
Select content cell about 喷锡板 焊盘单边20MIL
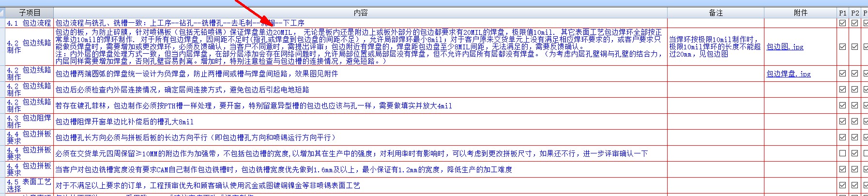tap(360, 46)
